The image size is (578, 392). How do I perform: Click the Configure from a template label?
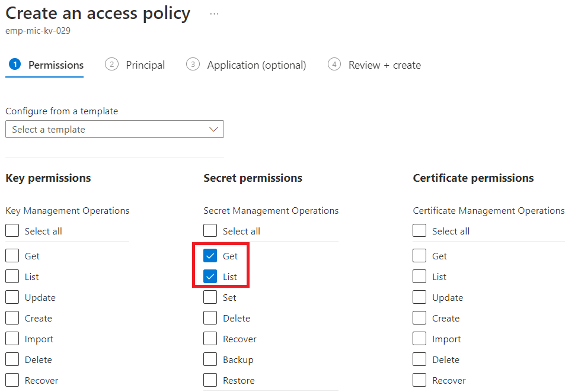[x=62, y=111]
